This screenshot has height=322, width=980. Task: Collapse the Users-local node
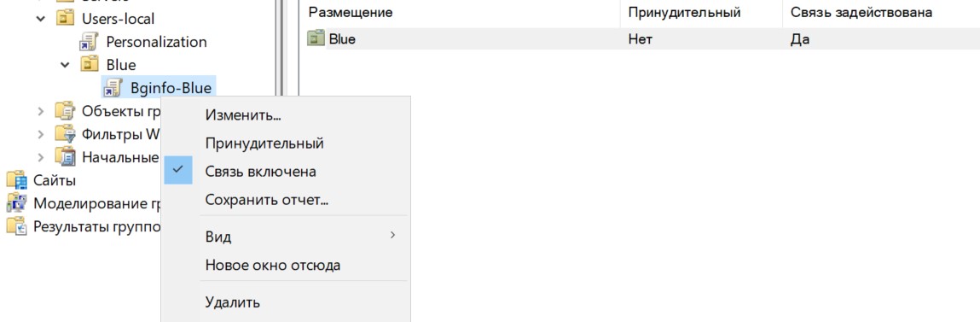(x=41, y=19)
